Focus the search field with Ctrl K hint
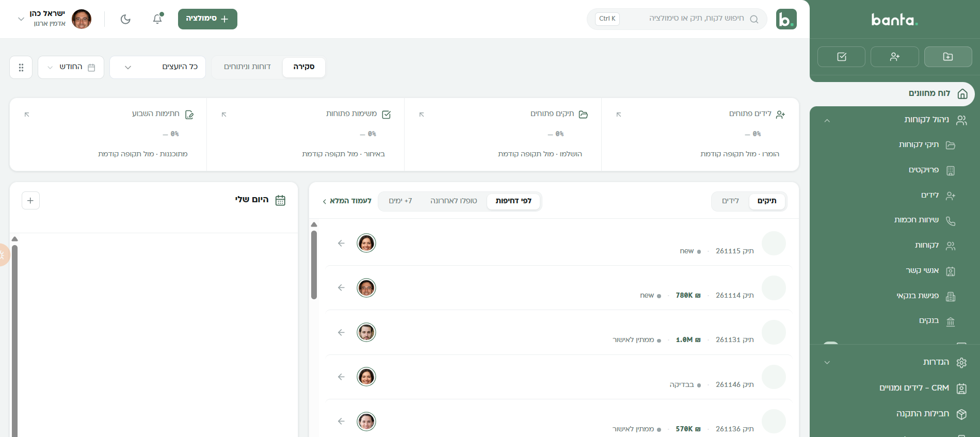This screenshot has width=980, height=437. [x=677, y=19]
